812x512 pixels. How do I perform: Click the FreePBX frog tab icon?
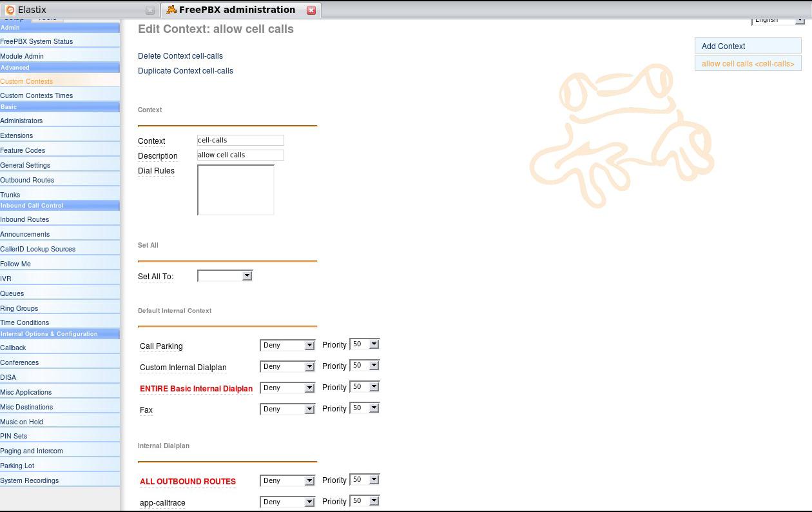tap(171, 10)
